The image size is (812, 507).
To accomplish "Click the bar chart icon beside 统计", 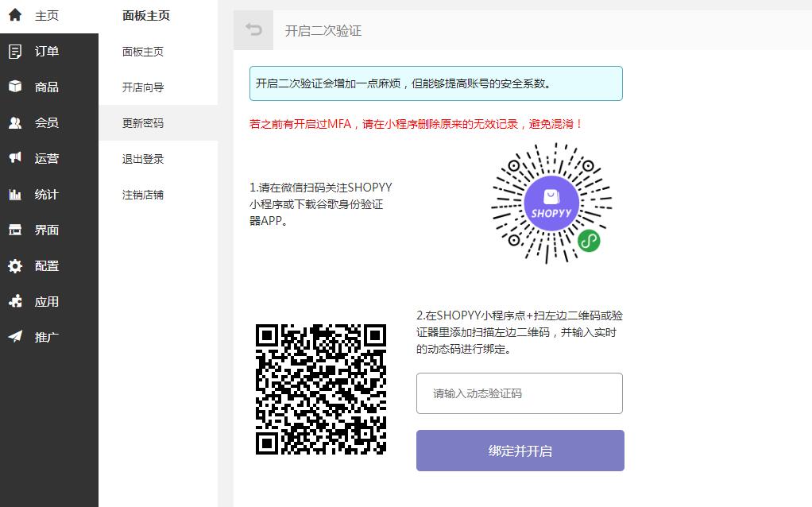I will point(15,194).
